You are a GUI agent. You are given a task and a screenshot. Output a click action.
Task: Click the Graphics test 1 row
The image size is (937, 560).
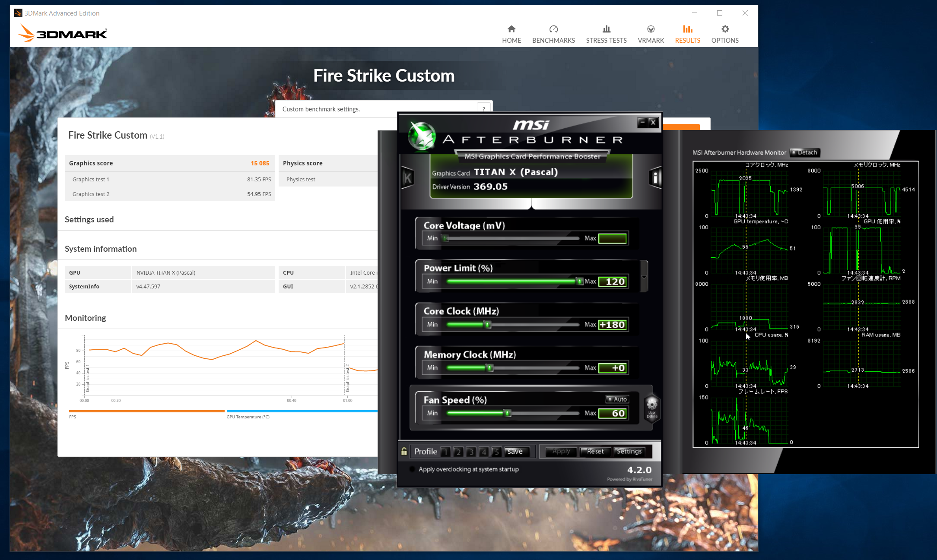(170, 179)
